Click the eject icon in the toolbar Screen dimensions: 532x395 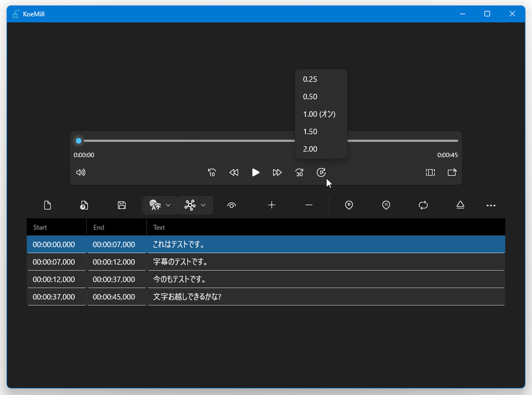point(460,205)
